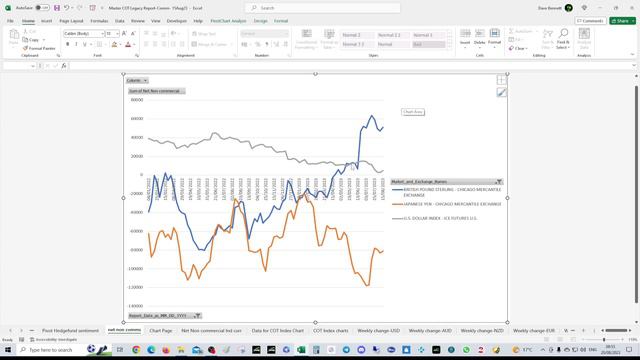Viewport: 640px width, 360px height.
Task: Click Increase Font Size icon
Action: (x=124, y=33)
